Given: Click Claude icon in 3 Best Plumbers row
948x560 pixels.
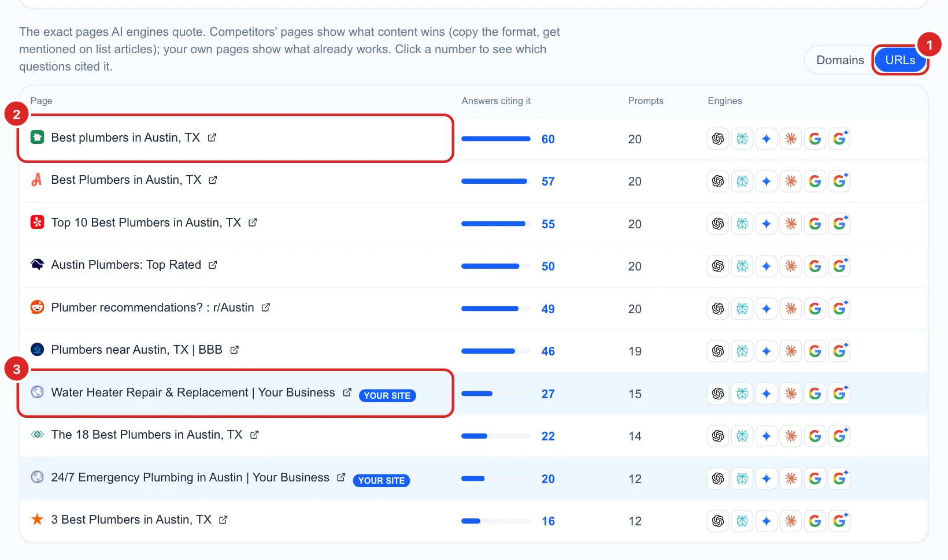Looking at the screenshot, I should (791, 521).
